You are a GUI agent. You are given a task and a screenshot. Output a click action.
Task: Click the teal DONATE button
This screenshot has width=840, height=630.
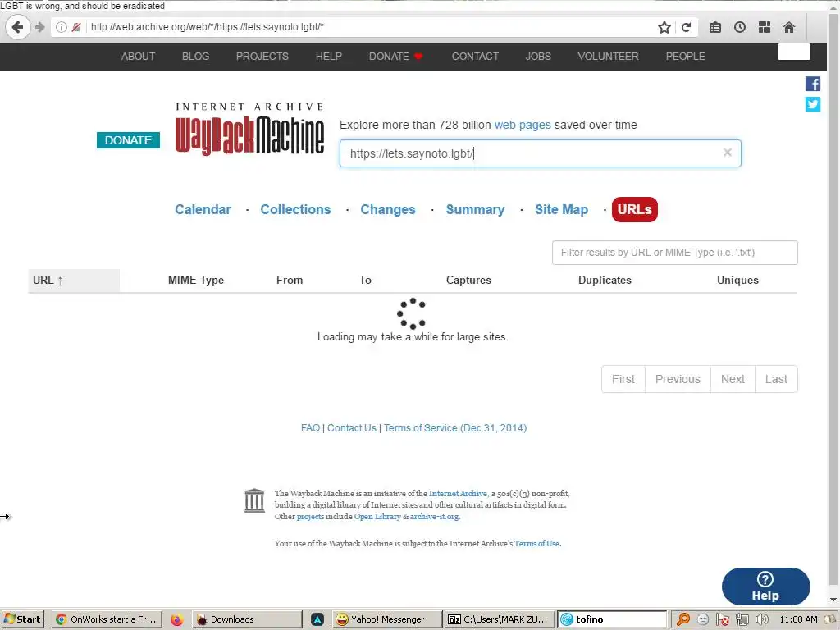128,140
